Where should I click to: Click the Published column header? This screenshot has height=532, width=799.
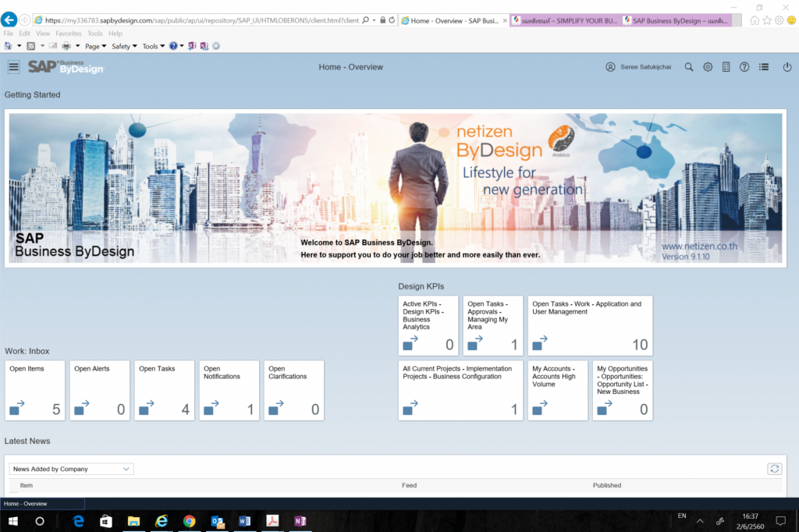(607, 485)
